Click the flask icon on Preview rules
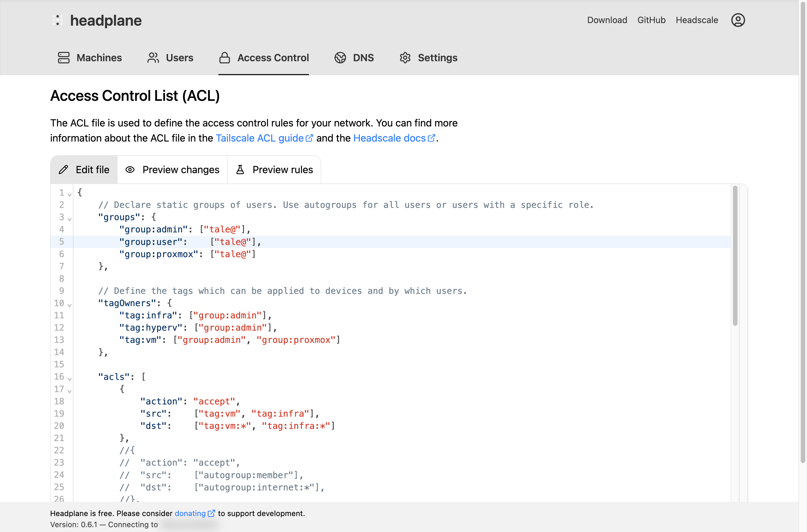The width and height of the screenshot is (807, 532). coord(240,170)
